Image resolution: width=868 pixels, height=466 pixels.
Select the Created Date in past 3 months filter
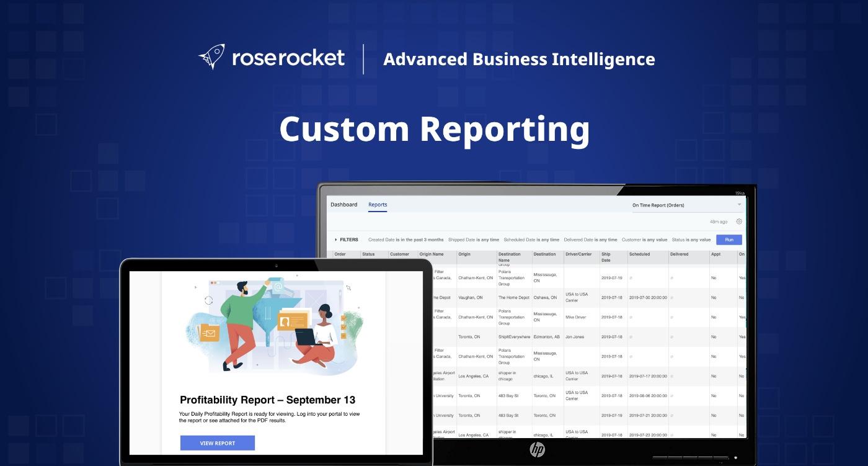point(406,240)
